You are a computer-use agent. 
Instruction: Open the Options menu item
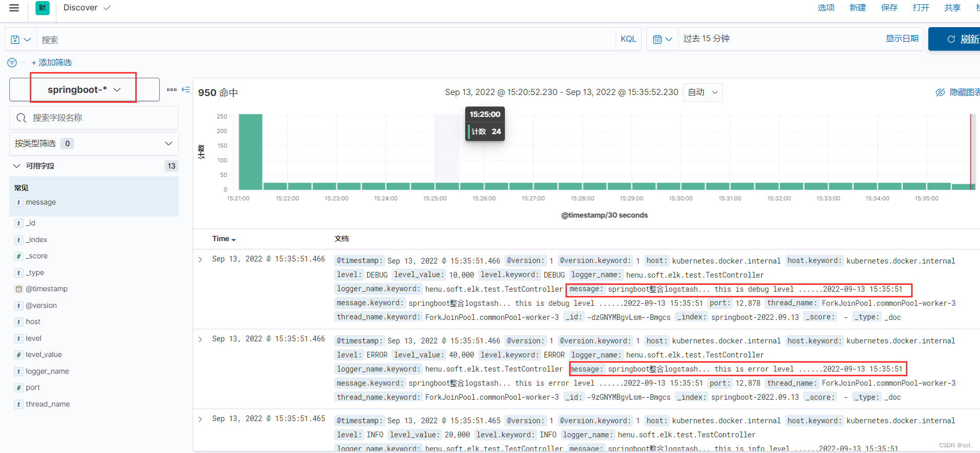[826, 8]
